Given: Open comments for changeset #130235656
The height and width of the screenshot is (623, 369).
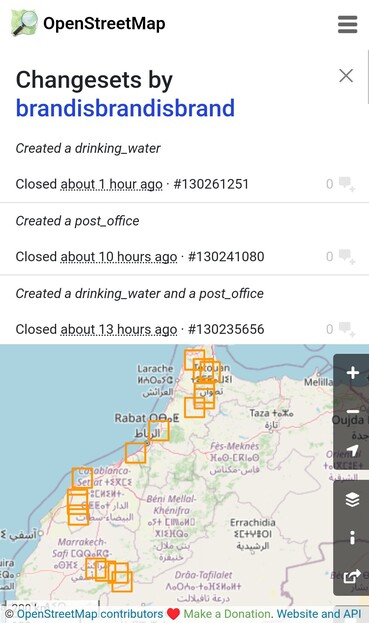Looking at the screenshot, I should (341, 329).
